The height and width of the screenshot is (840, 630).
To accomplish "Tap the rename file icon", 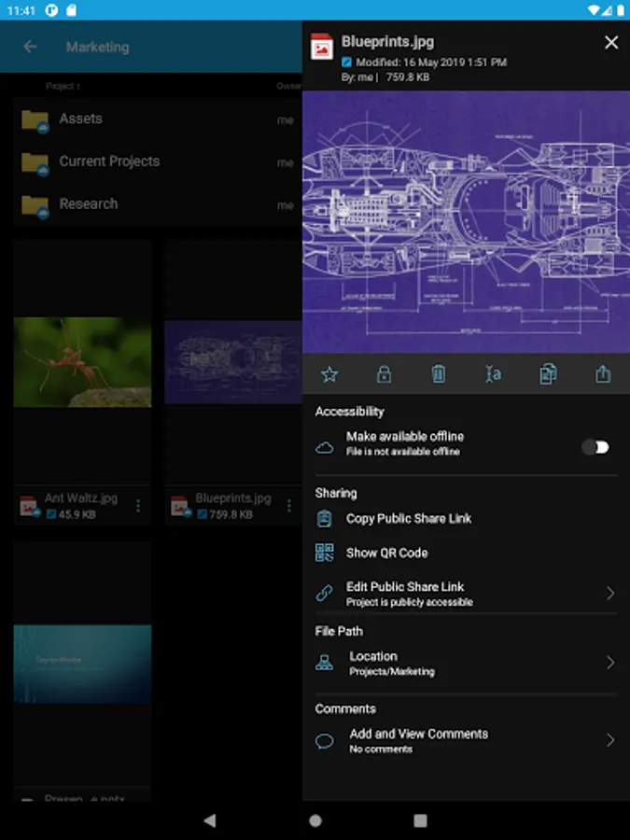I will (x=494, y=374).
